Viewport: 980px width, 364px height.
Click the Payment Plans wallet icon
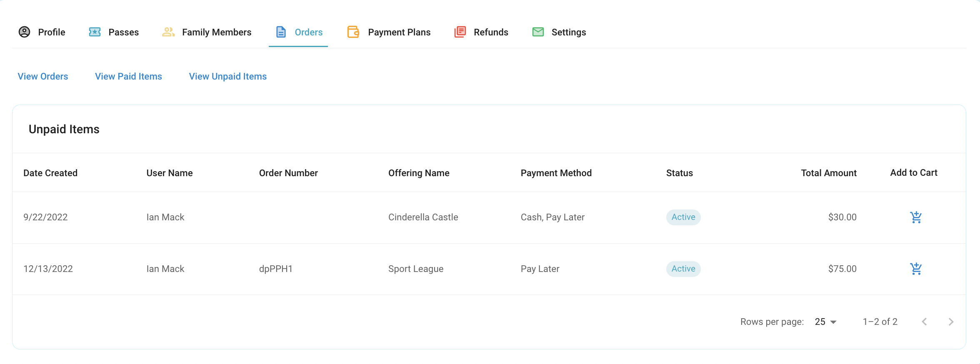click(x=353, y=32)
